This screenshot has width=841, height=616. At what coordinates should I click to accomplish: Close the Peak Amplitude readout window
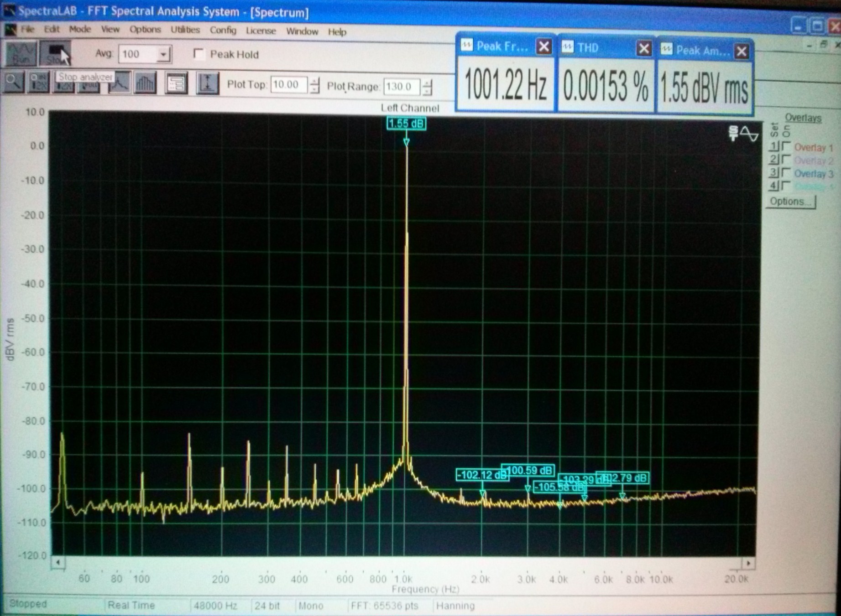tap(742, 51)
